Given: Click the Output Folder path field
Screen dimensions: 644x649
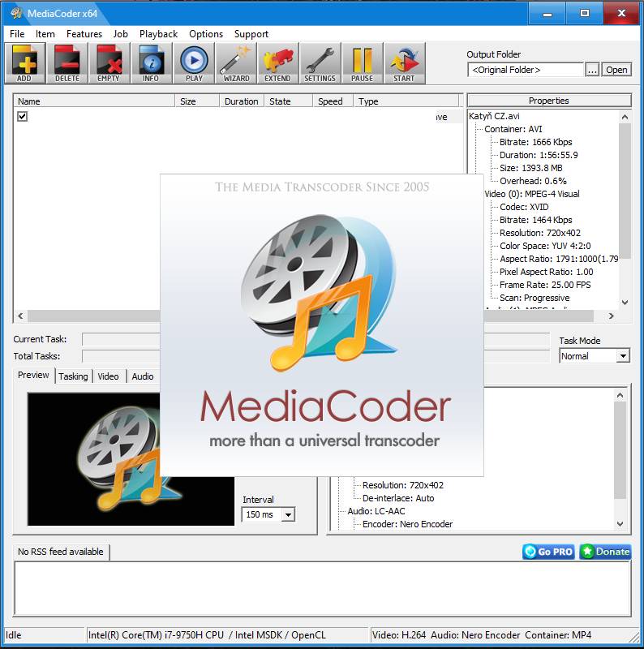Looking at the screenshot, I should (x=526, y=70).
